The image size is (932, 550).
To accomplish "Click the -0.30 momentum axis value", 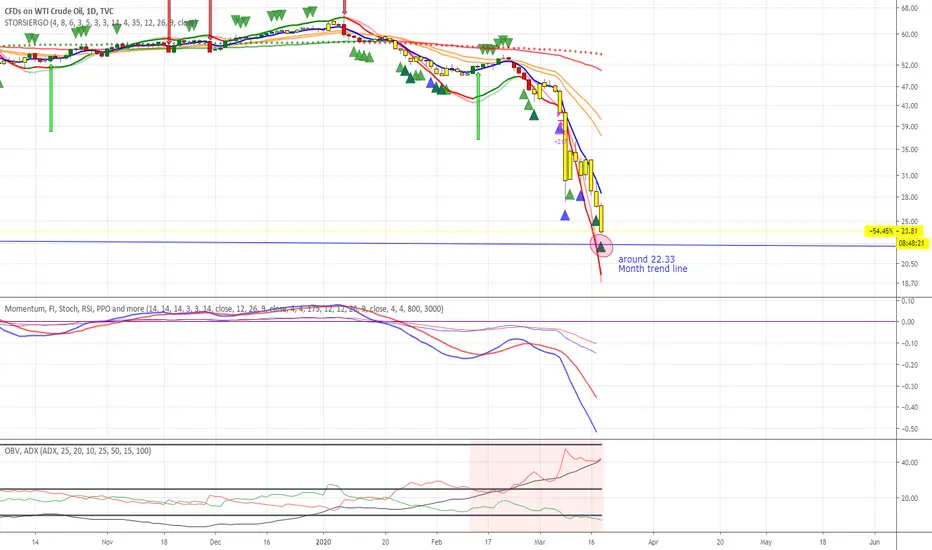I will pos(908,386).
